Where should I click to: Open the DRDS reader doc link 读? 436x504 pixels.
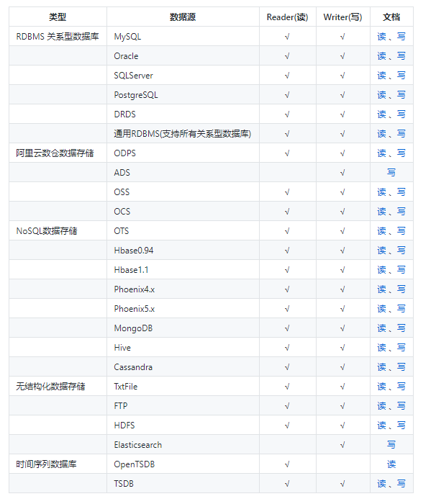click(x=381, y=114)
